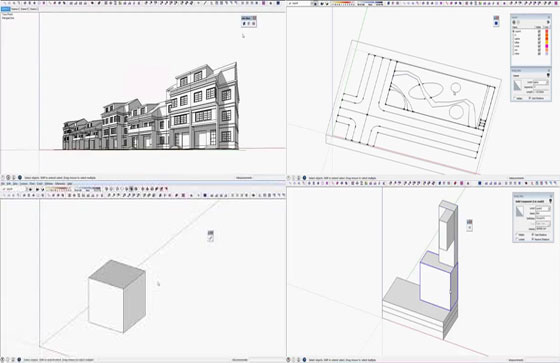The image size is (560, 363).
Task: Click geo-location status icon in bottom-right window
Action: click(289, 360)
